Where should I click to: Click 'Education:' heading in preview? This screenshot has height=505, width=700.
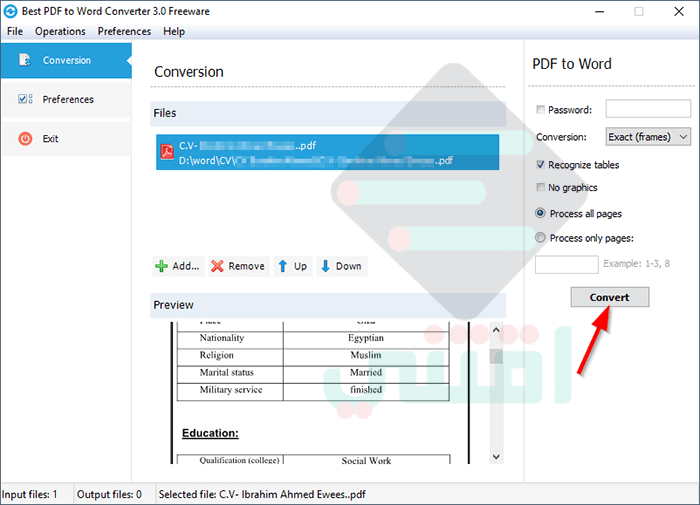(210, 433)
